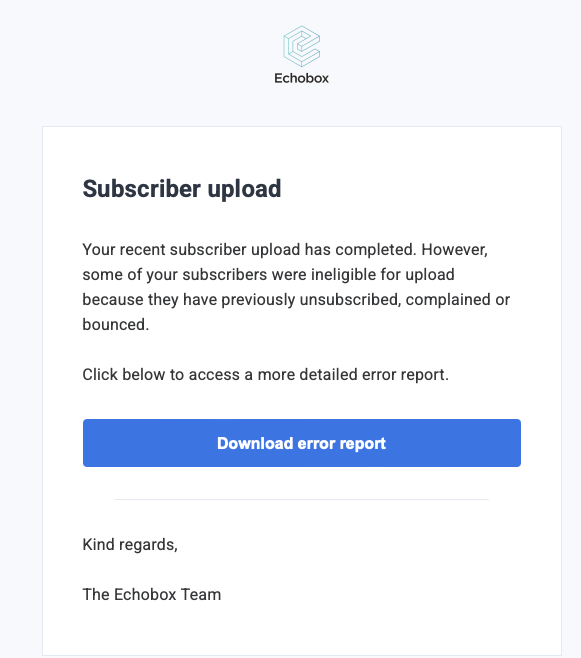The height and width of the screenshot is (658, 581).
Task: Click 'The Echobox Team' signature
Action: (x=152, y=595)
